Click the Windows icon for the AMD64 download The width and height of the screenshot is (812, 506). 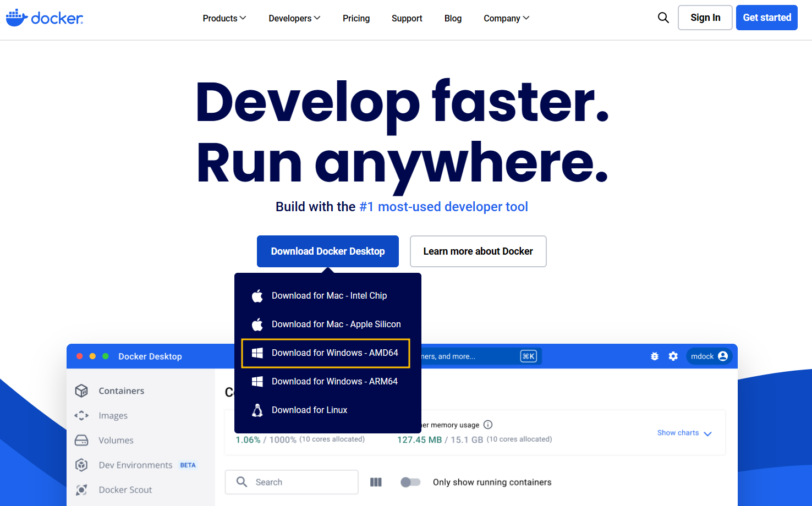[257, 353]
